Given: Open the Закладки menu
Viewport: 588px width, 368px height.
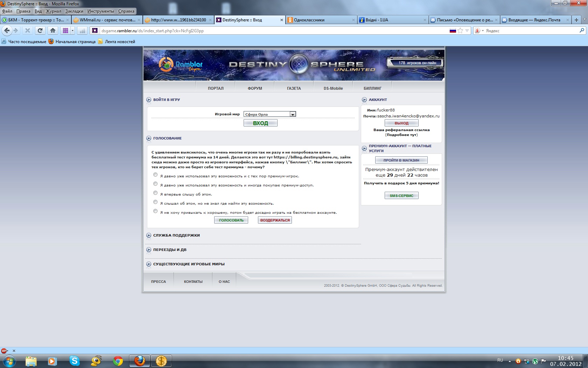Looking at the screenshot, I should pyautogui.click(x=74, y=11).
